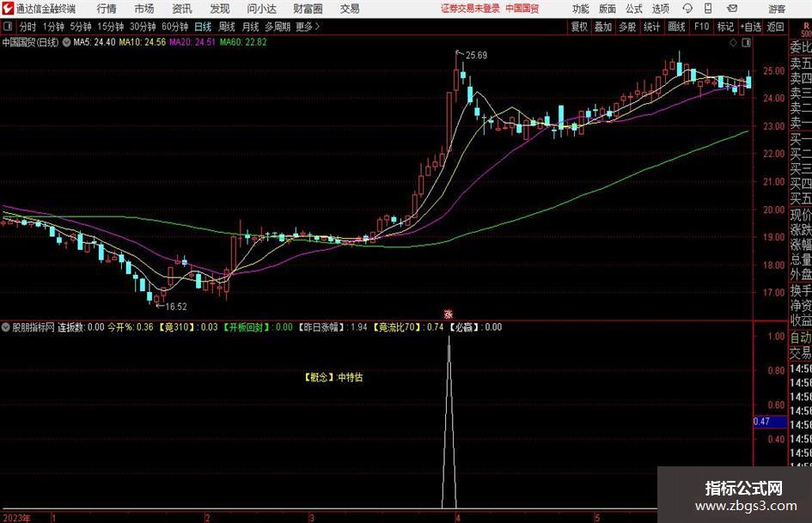Open the 财富圈 menu

coord(308,9)
